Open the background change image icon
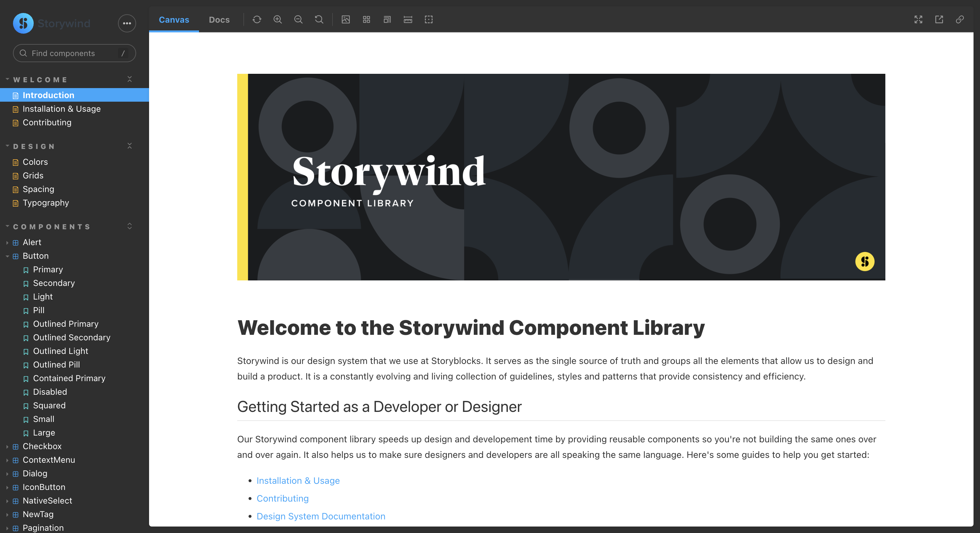The height and width of the screenshot is (533, 980). [x=345, y=19]
